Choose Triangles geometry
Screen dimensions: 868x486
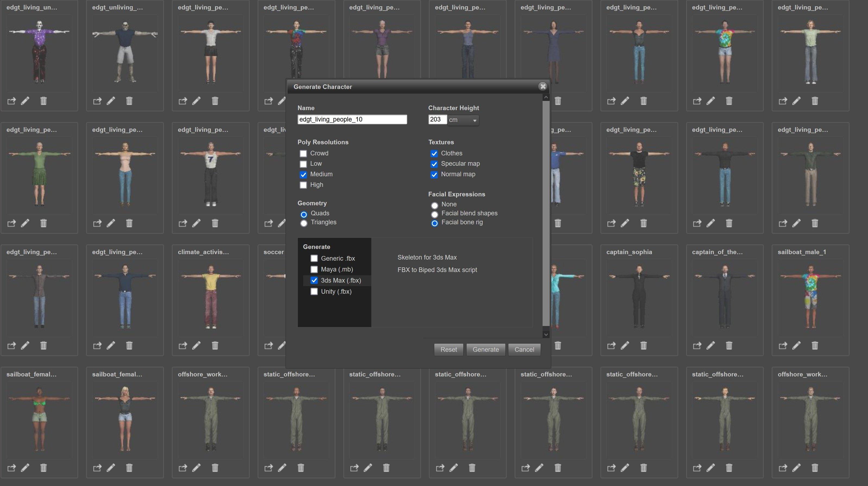tap(304, 223)
